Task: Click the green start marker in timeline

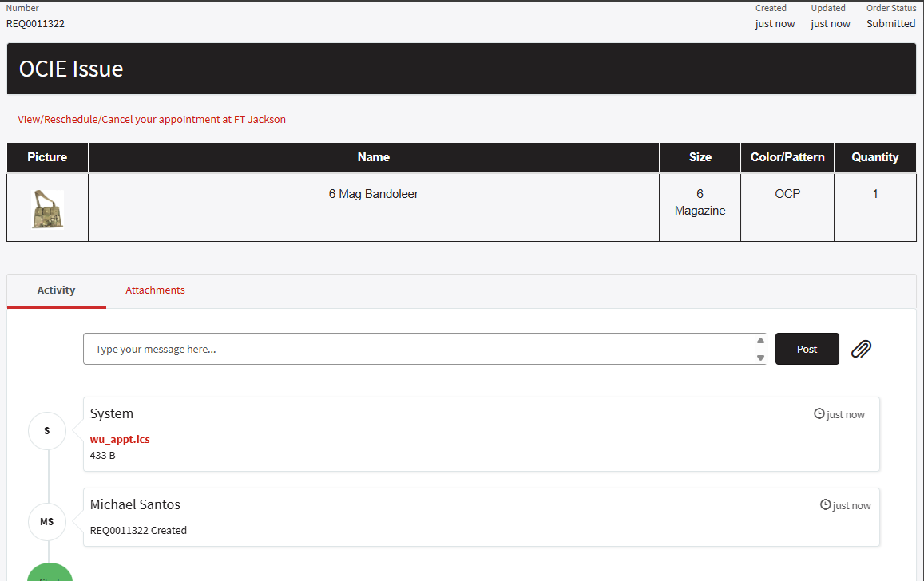Action: (50, 571)
